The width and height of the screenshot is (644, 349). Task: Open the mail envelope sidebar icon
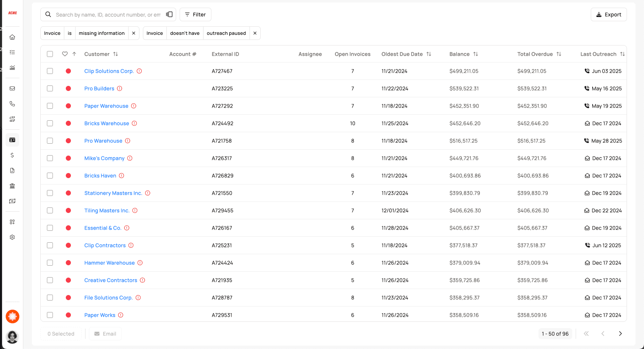12,88
